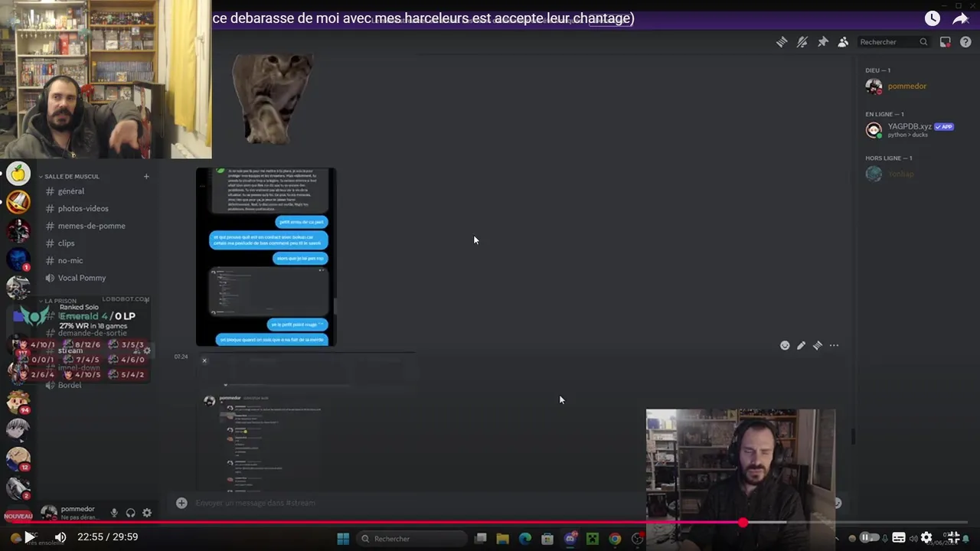Screen dimensions: 980x551
Task: Share the video with arrow icon
Action: 960,18
